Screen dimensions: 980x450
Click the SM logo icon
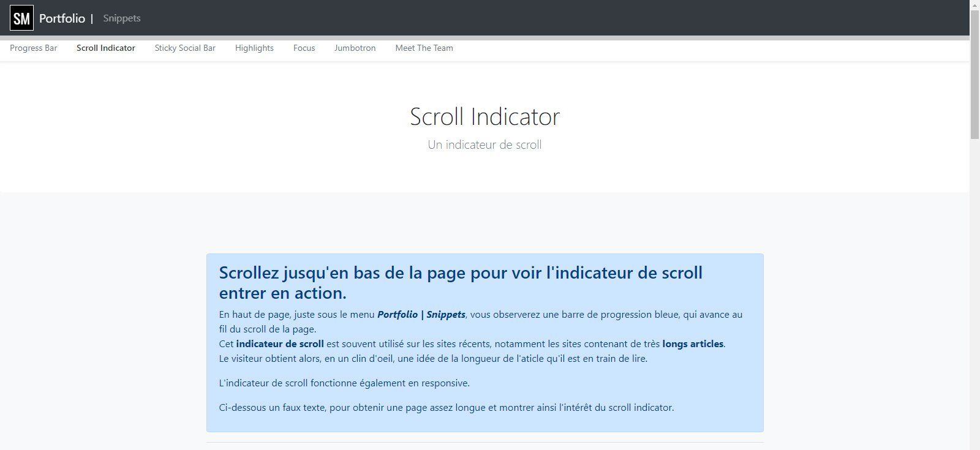tap(21, 18)
